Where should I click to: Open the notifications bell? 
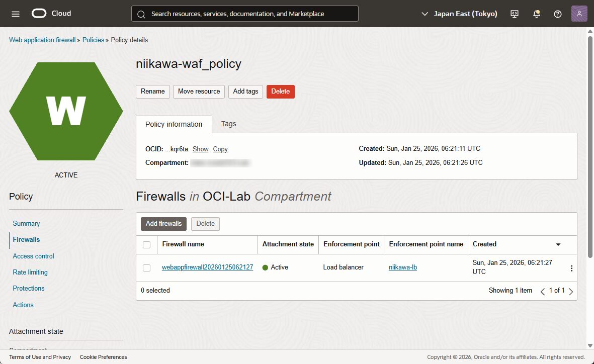tap(536, 14)
